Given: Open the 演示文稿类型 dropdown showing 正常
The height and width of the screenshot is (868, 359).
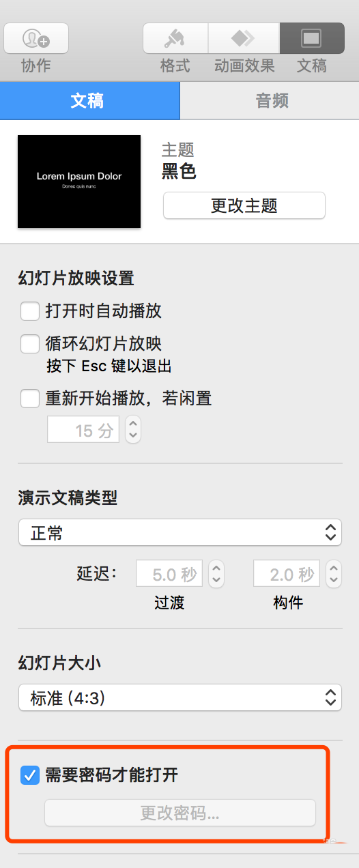Looking at the screenshot, I should (x=180, y=533).
